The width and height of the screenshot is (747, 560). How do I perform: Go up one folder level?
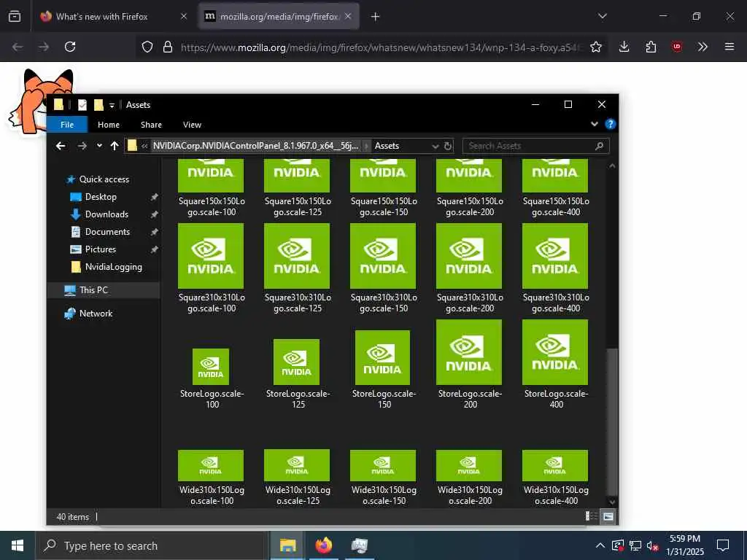pos(115,146)
